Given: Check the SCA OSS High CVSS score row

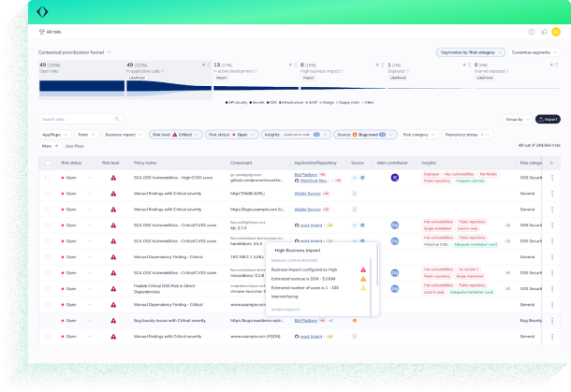Looking at the screenshot, I should 48,178.
